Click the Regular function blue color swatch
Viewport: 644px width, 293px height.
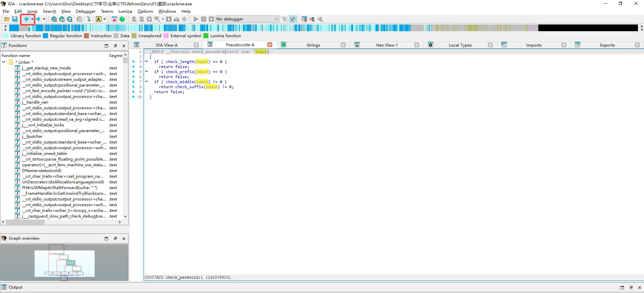tap(46, 36)
